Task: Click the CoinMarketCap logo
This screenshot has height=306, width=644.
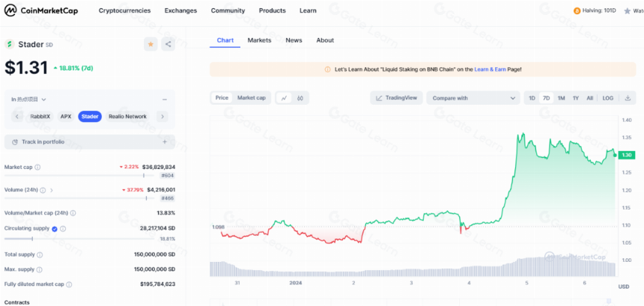Action: [41, 10]
